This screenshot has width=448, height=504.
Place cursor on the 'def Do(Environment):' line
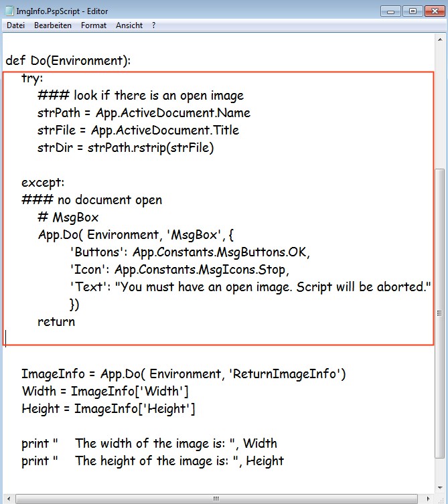click(x=68, y=60)
